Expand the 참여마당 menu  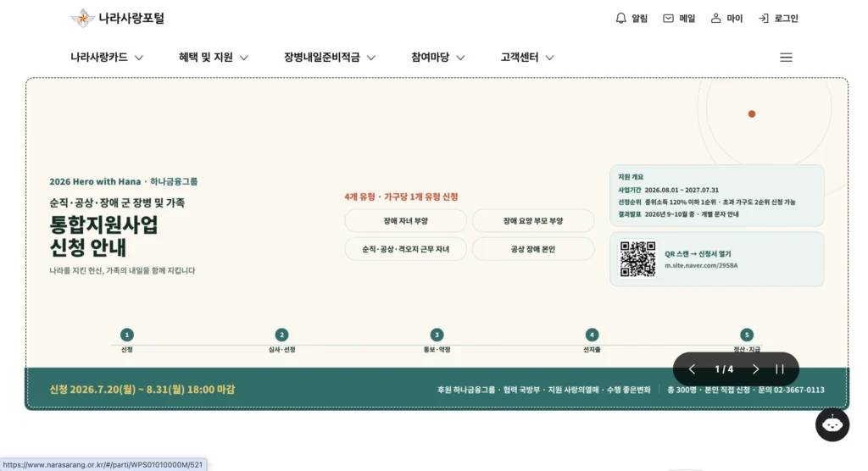pos(437,58)
